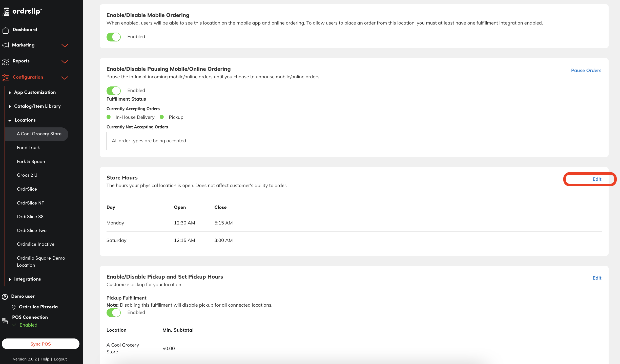Click the Configuration sliders icon
This screenshot has width=620, height=364.
tap(6, 77)
